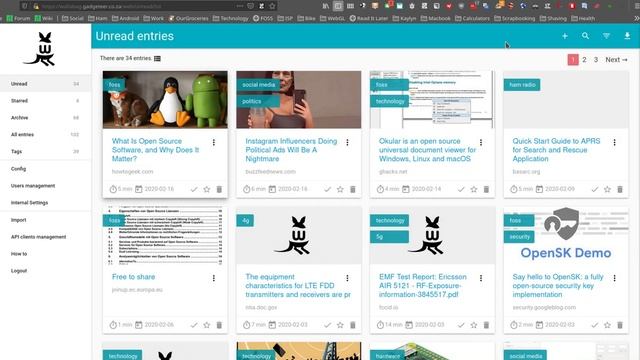640x360 pixels.
Task: Click the export download icon in header
Action: (627, 36)
